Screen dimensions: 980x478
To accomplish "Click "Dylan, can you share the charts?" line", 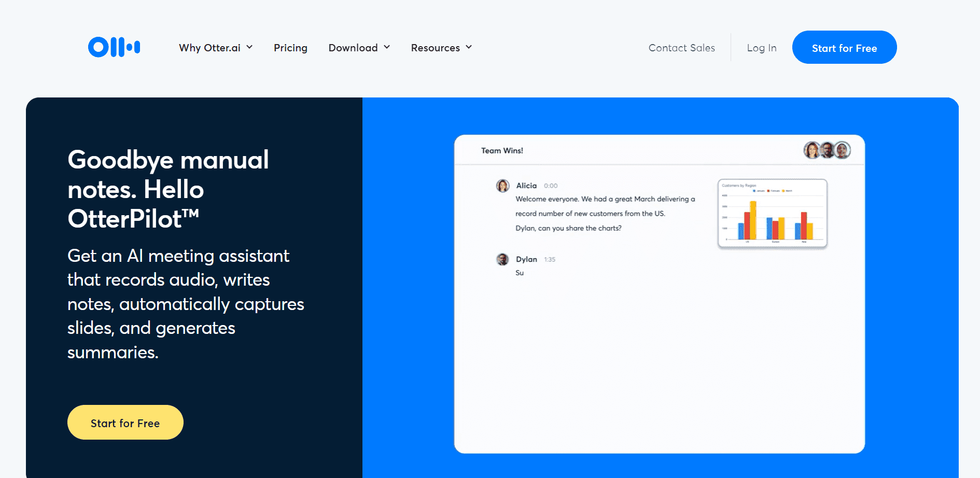I will pos(568,228).
